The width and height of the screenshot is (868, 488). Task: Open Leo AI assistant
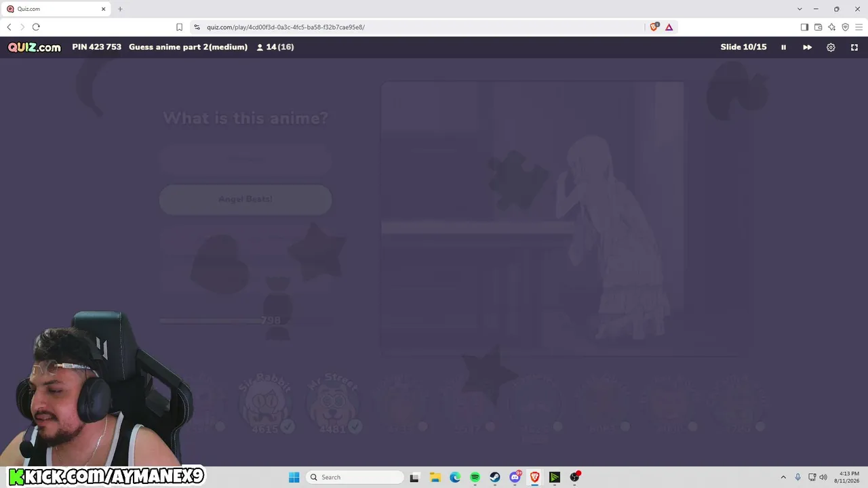click(x=831, y=27)
